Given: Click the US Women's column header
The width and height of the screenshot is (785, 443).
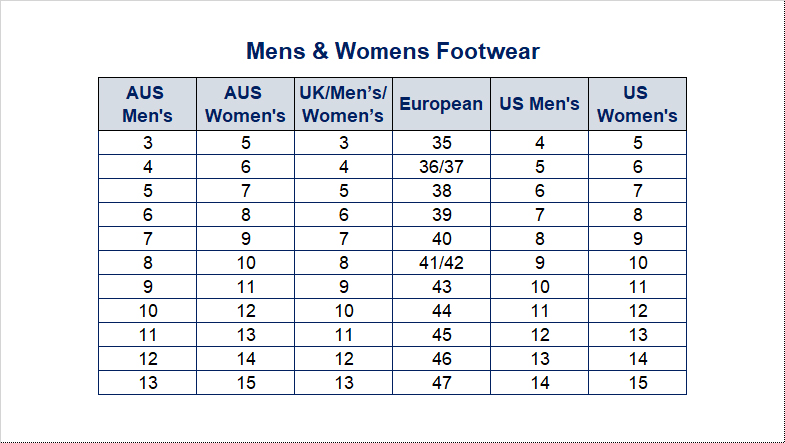Looking at the screenshot, I should pos(637,104).
